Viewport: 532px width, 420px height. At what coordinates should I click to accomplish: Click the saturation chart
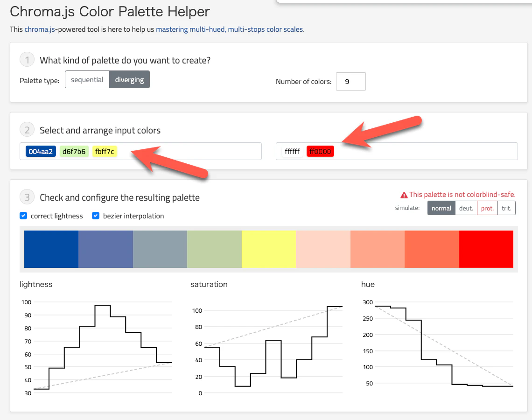(266, 347)
